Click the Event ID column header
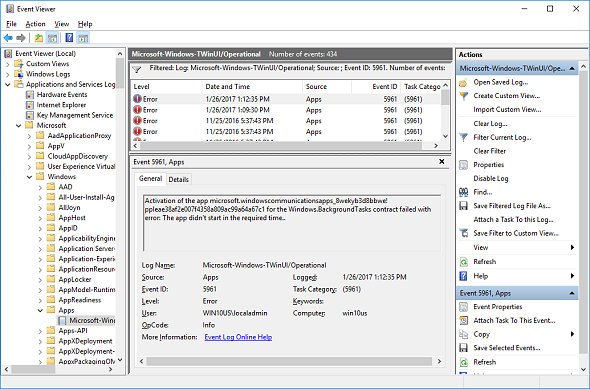This screenshot has width=590, height=389. click(x=376, y=87)
